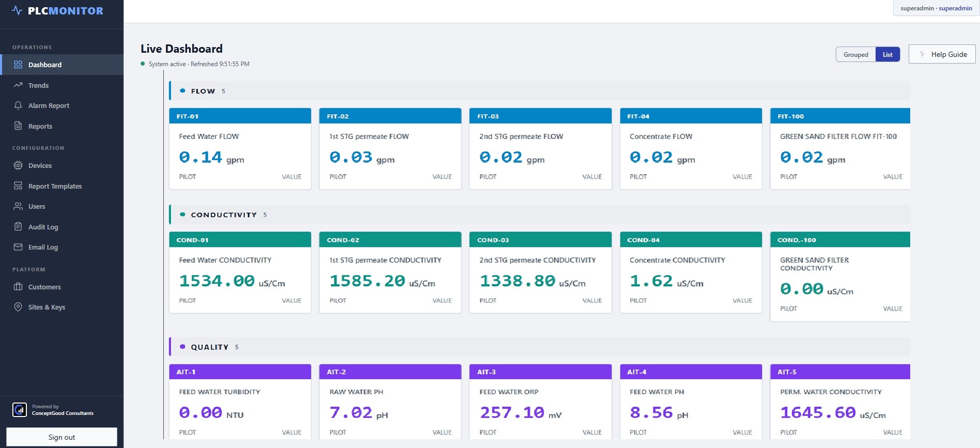
Task: Switch dashboard to List view
Action: pos(887,55)
